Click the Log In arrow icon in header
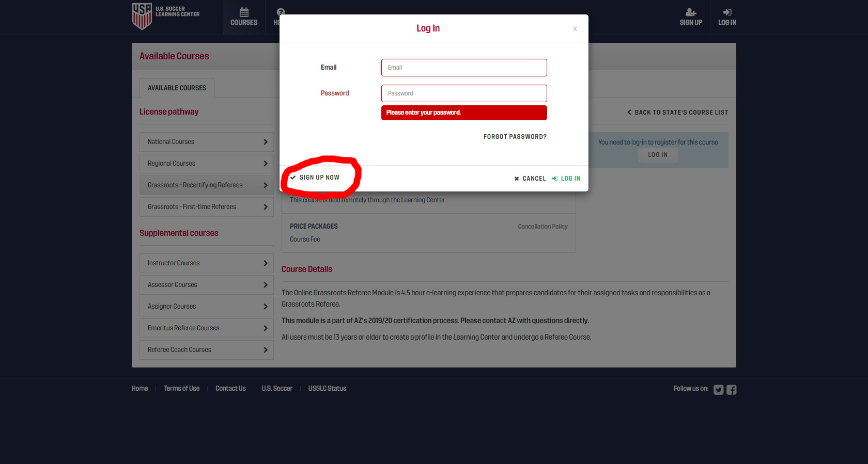The image size is (868, 464). pos(727,12)
